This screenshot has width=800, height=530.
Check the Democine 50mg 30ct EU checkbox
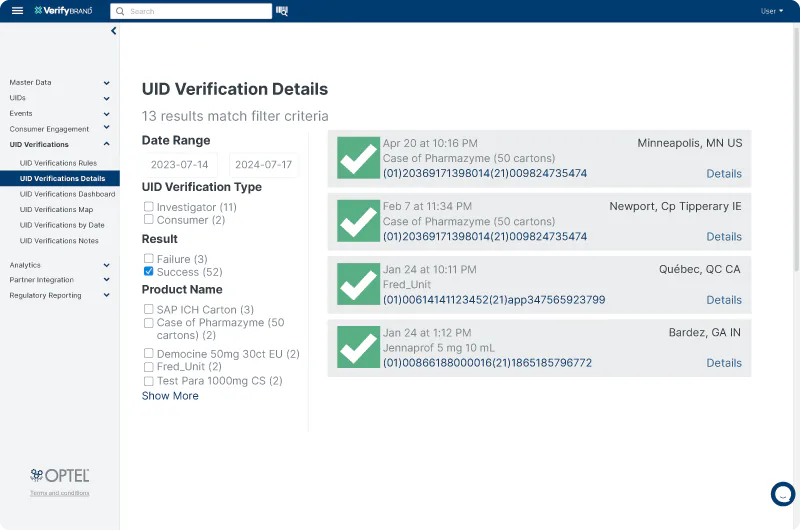[148, 354]
